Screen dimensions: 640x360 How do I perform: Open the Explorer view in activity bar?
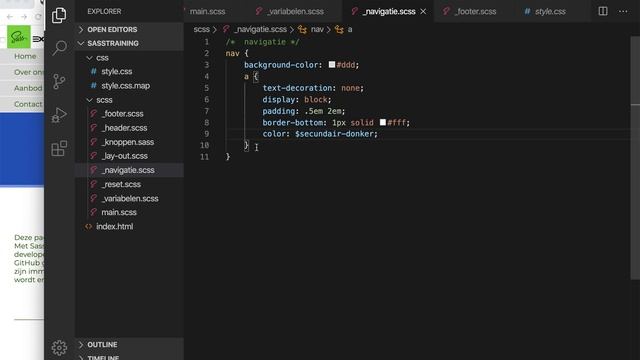[59, 16]
